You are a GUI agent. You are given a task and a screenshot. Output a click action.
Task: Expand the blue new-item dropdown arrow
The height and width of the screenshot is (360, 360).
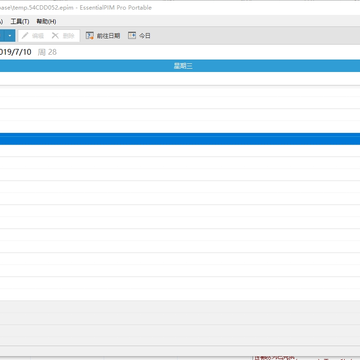pyautogui.click(x=10, y=36)
